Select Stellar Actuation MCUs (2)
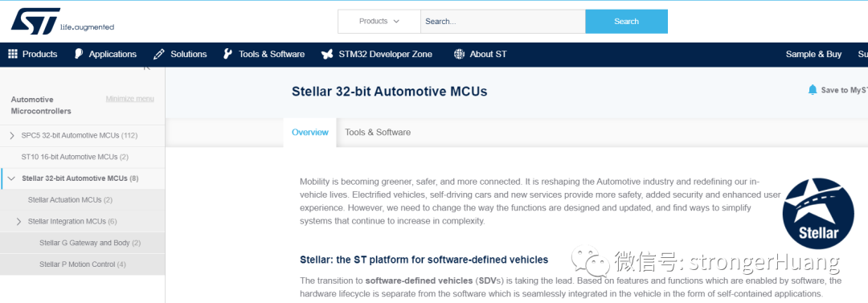 [70, 200]
